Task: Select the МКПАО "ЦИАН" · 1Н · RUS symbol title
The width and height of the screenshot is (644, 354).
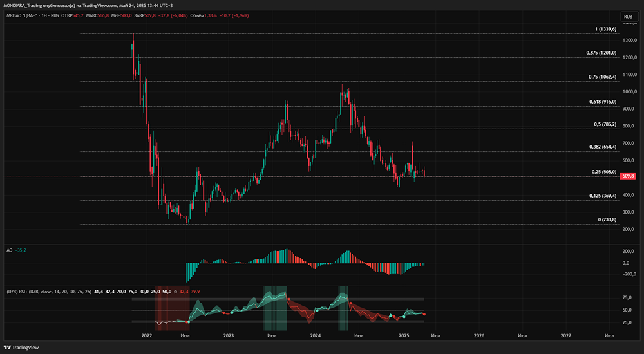Action: click(x=33, y=15)
